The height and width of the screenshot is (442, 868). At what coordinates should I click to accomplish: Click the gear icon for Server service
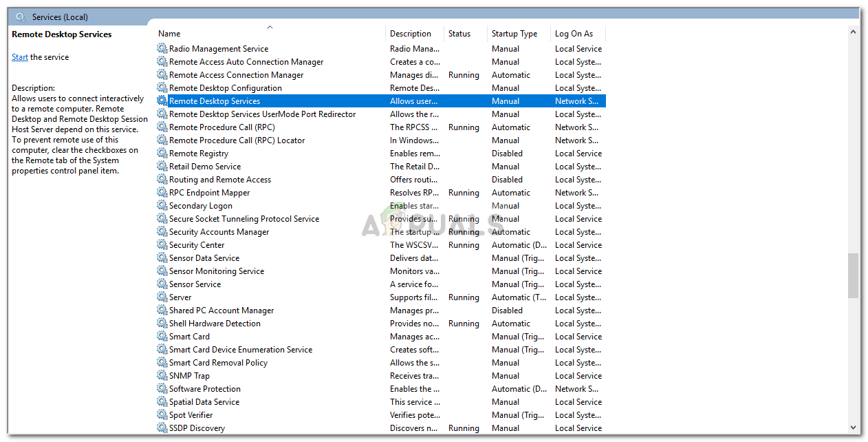[x=162, y=297]
